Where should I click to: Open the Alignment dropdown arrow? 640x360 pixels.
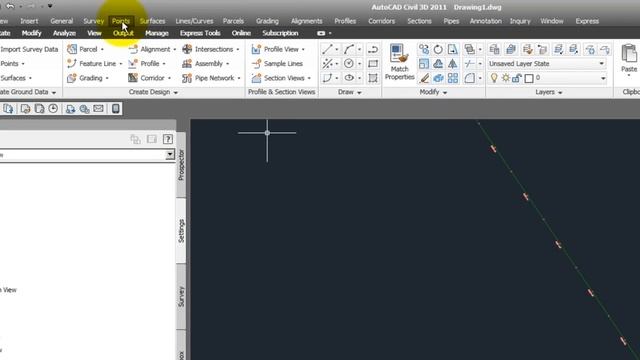175,50
